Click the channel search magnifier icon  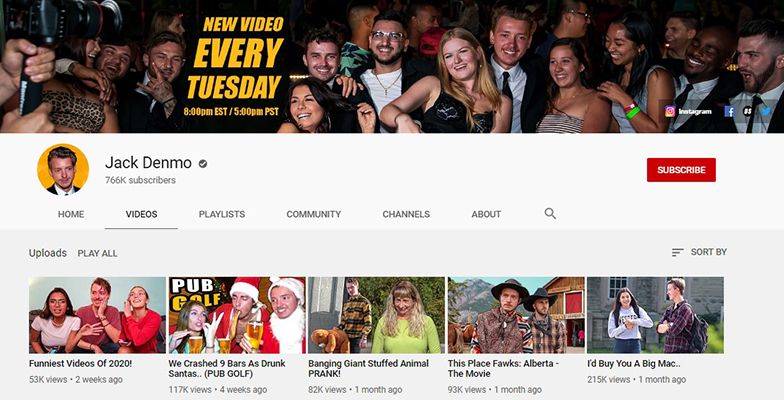point(550,214)
